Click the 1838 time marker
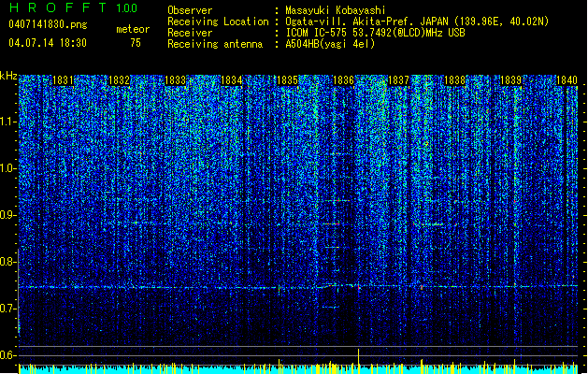Image resolution: width=588 pixels, height=374 pixels. (455, 80)
